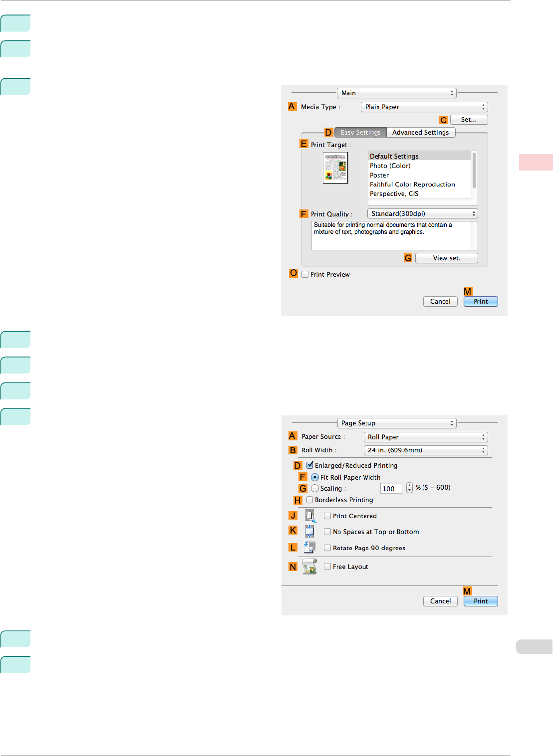The width and height of the screenshot is (553, 756).
Task: Click the Print Centered page icon
Action: (310, 516)
